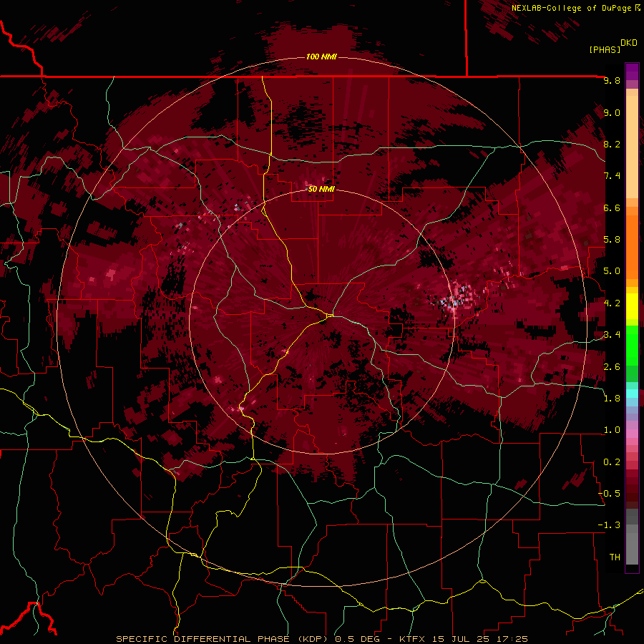Pick the peach segment of the color bar
The image size is (644, 644).
click(x=632, y=147)
